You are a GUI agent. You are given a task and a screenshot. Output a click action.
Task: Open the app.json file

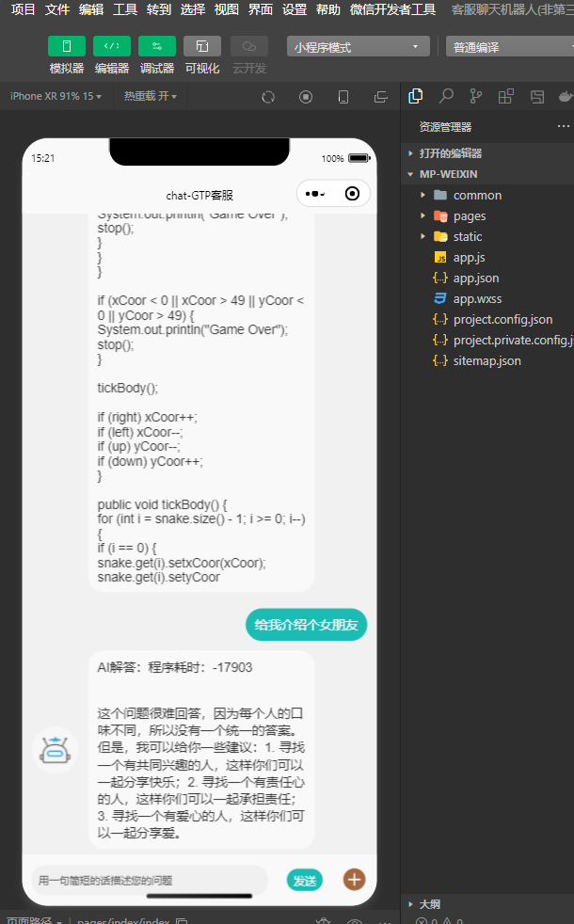click(487, 278)
